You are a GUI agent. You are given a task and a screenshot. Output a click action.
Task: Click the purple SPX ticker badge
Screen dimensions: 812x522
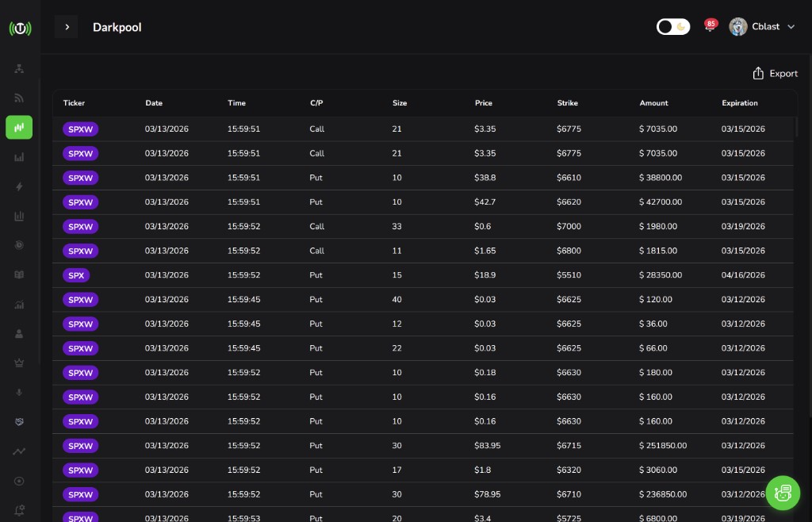76,275
